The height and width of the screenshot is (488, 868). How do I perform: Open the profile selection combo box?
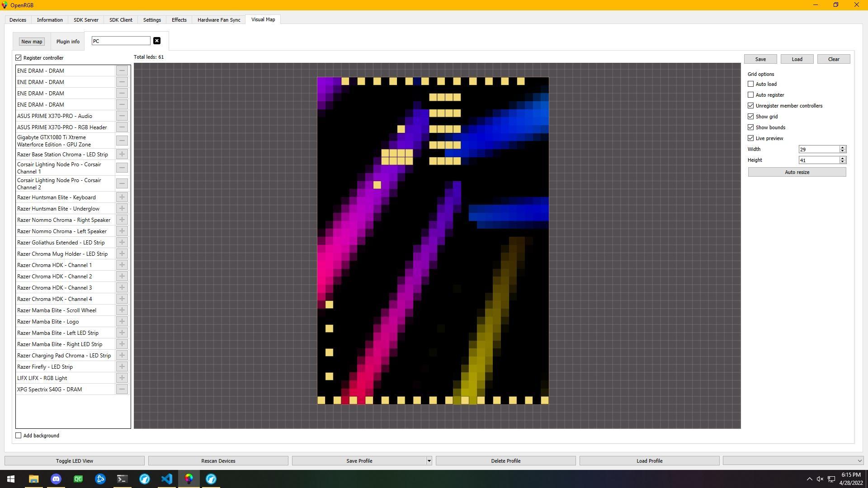click(x=793, y=461)
